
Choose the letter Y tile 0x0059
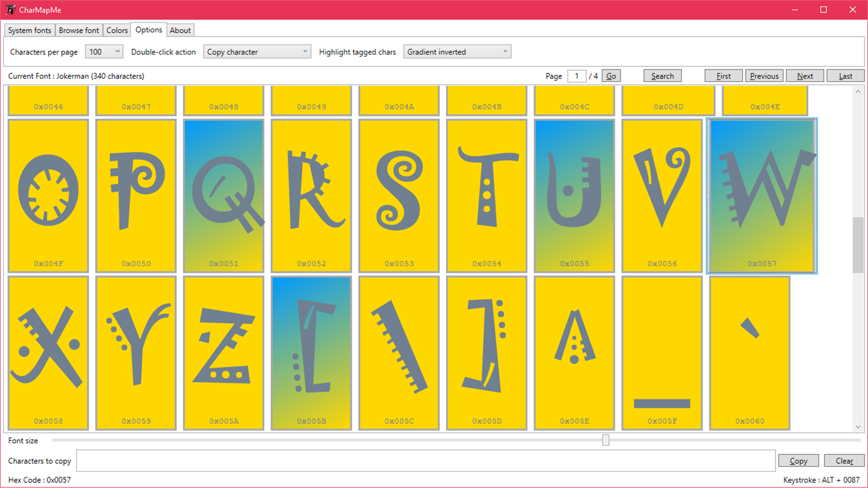pyautogui.click(x=136, y=353)
